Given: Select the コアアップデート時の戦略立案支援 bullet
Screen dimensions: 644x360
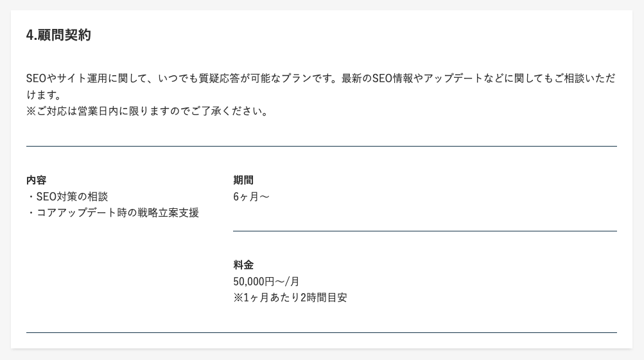Looking at the screenshot, I should click(x=113, y=213).
